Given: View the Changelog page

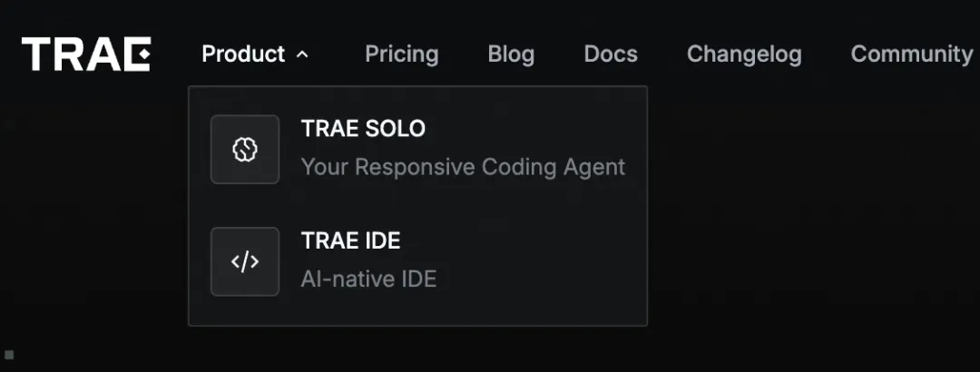Looking at the screenshot, I should (x=744, y=54).
